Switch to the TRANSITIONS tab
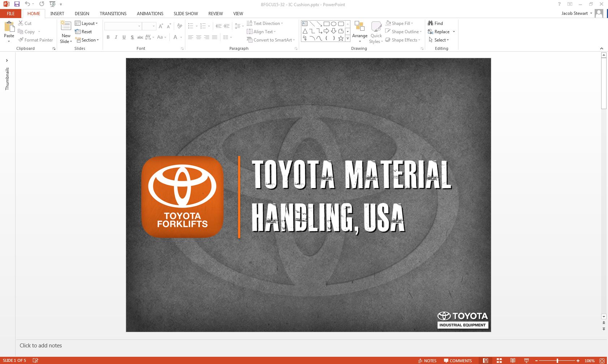 coord(113,14)
